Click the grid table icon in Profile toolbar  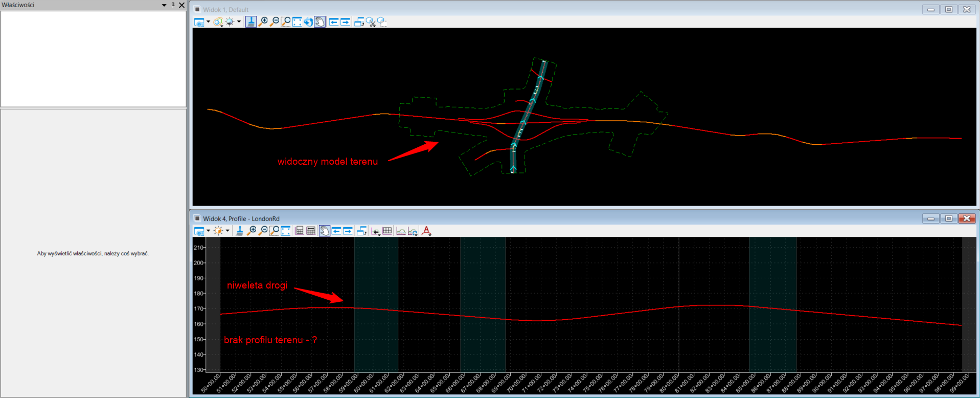[x=387, y=231]
